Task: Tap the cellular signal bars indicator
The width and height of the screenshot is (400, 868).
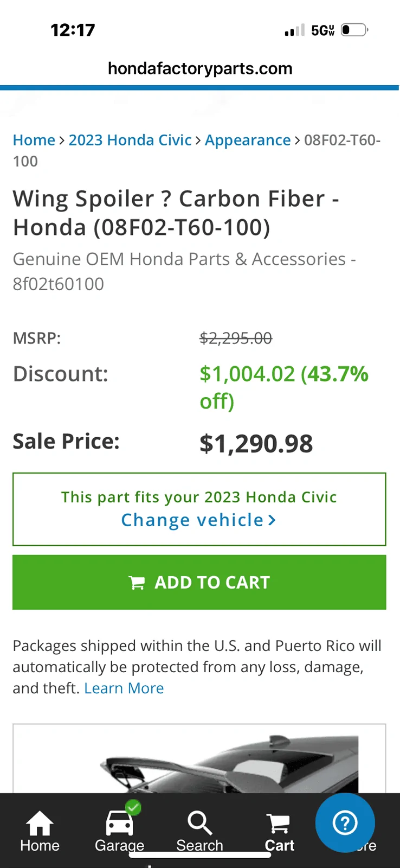Action: tap(294, 30)
